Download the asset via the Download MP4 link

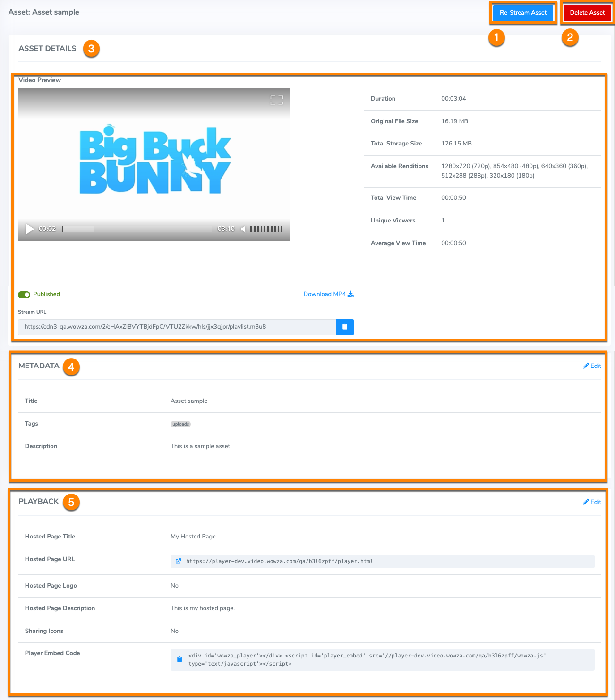pos(328,294)
